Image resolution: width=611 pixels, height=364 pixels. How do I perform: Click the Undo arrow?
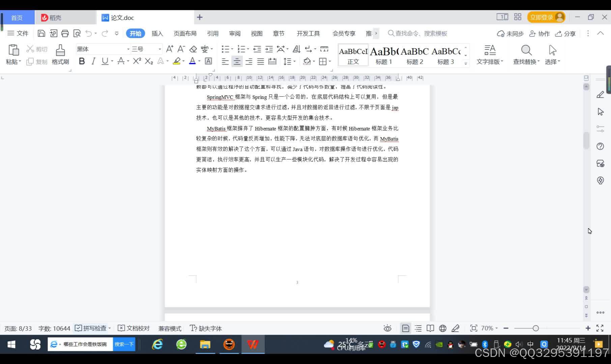(x=89, y=33)
